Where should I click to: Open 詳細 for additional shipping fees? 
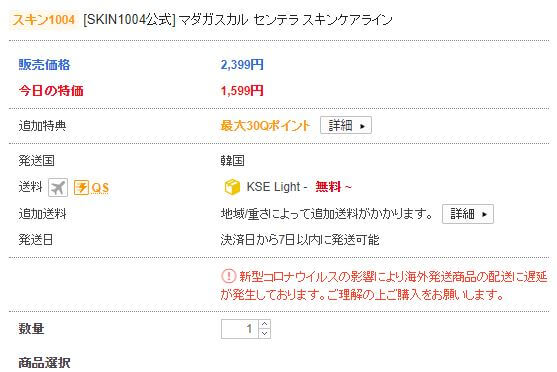click(x=468, y=214)
